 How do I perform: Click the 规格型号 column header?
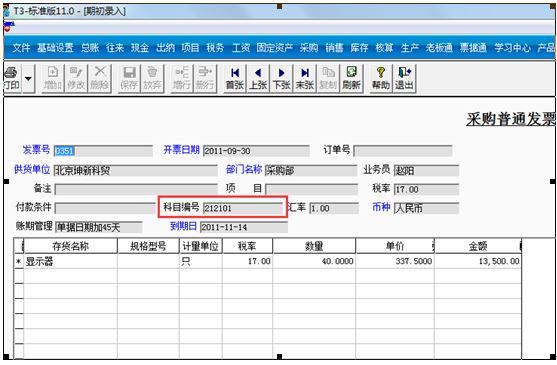click(x=148, y=246)
